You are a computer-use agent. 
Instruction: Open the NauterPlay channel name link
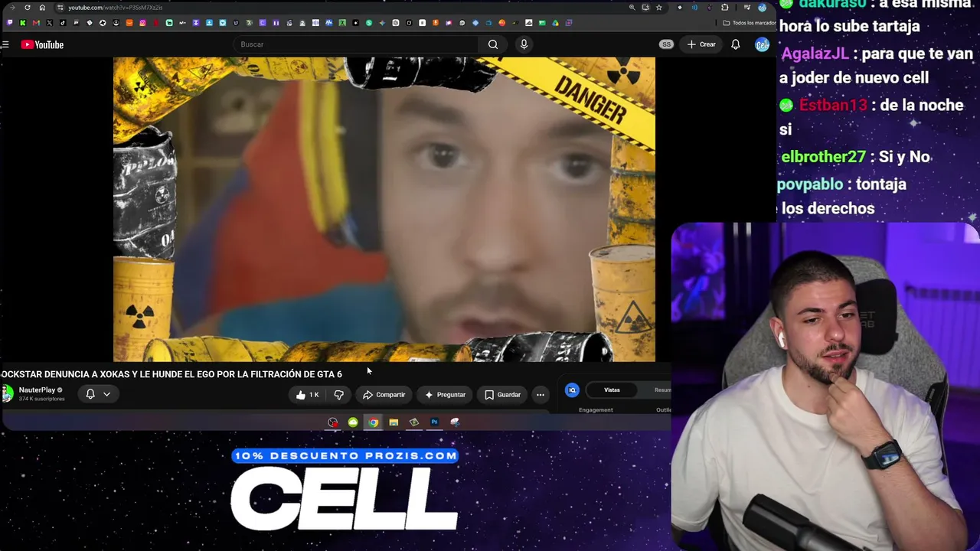(x=37, y=390)
